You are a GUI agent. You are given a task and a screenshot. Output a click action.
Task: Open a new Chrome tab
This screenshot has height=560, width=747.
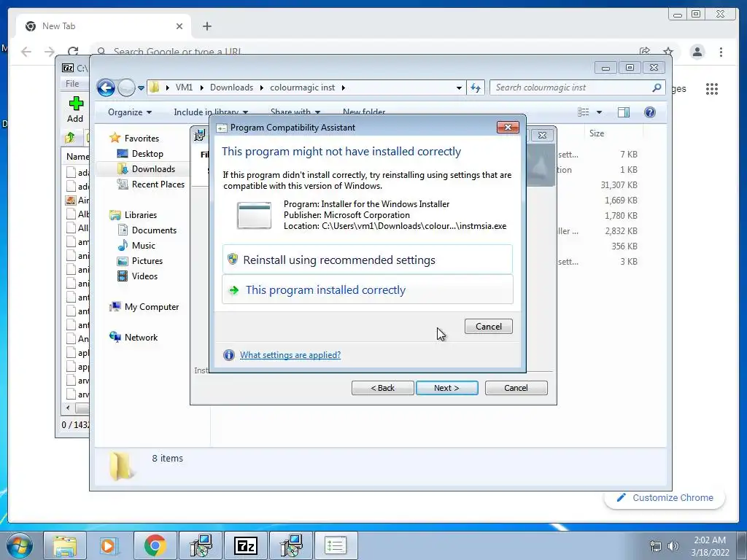tap(206, 26)
